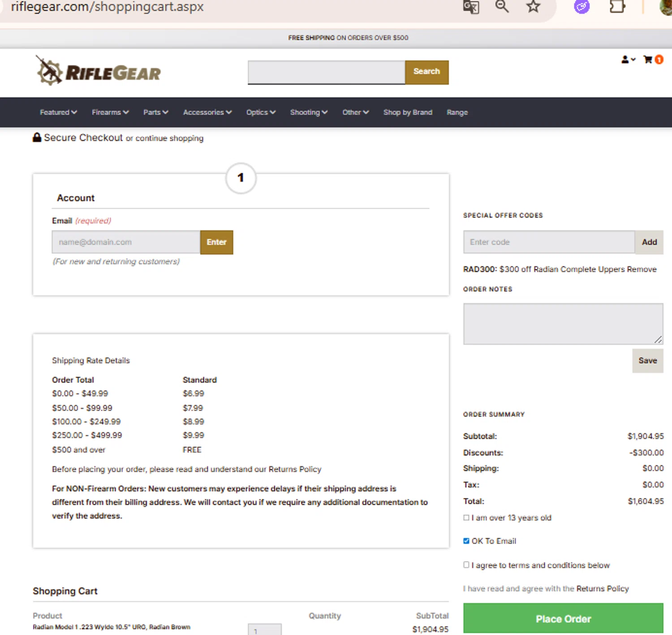Click the order Total value $1,604.95
Viewport: 672px width, 635px height.
(646, 501)
